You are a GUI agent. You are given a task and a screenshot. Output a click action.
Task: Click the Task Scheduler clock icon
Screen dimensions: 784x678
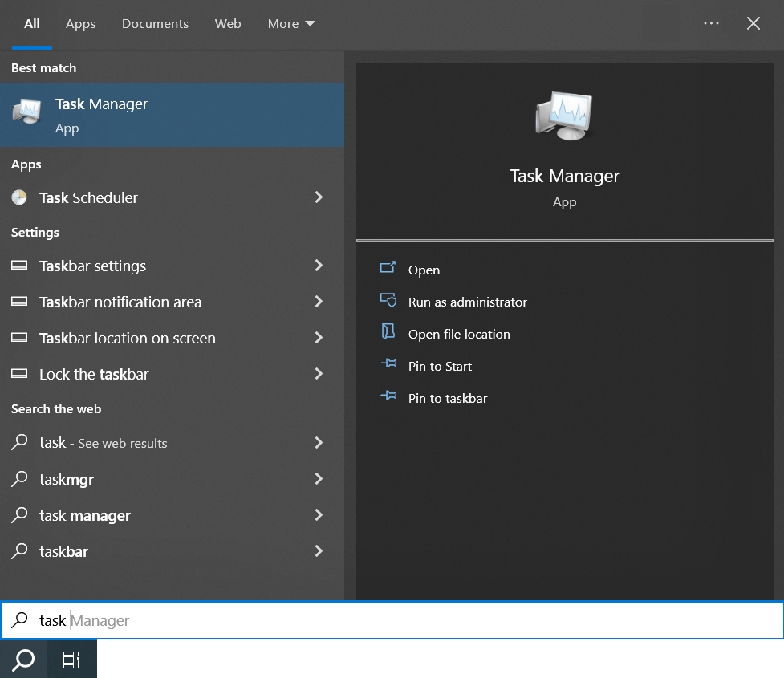[x=19, y=197]
